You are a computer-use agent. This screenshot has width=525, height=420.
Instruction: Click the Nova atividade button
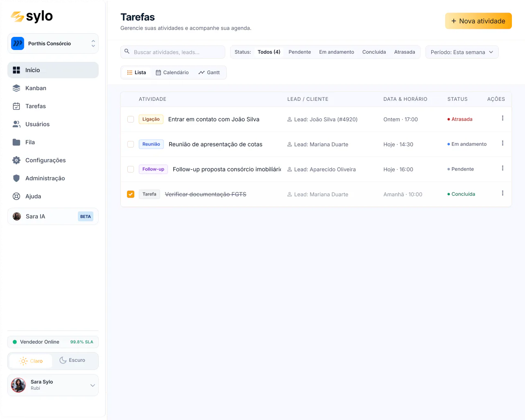(x=478, y=21)
